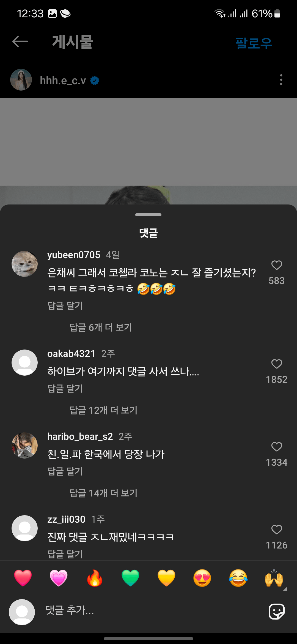This screenshot has height=644, width=297.
Task: Like oakab4321's comment with the heart
Action: coord(277,364)
